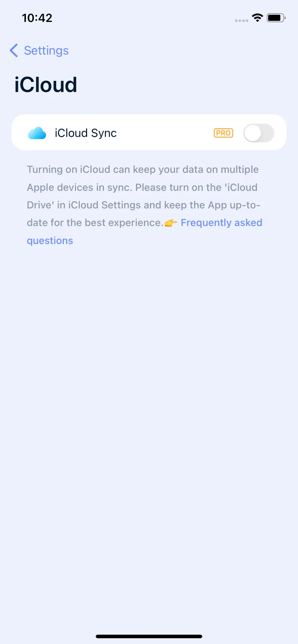The image size is (298, 644).
Task: Click the blue iCloud cloud icon
Action: click(x=37, y=133)
